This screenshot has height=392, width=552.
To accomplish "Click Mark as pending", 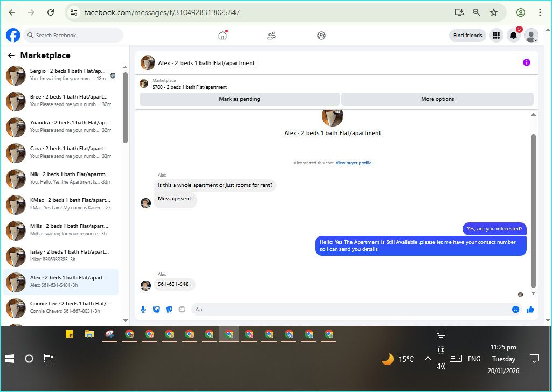I will (x=240, y=99).
